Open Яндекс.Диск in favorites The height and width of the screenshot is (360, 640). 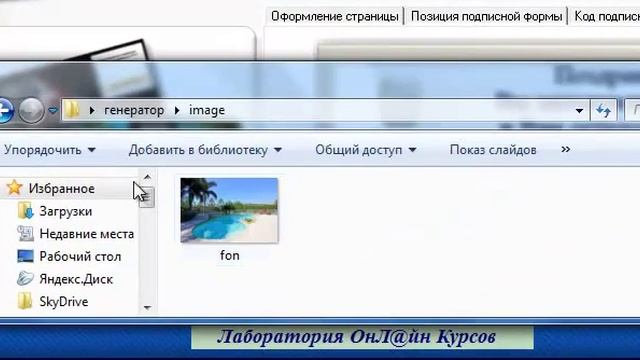coord(76,279)
